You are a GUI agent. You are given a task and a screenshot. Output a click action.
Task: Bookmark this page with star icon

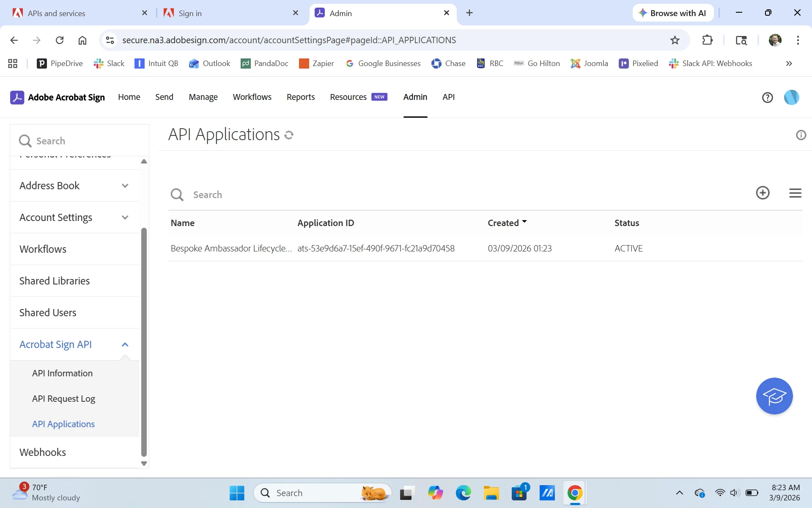675,40
